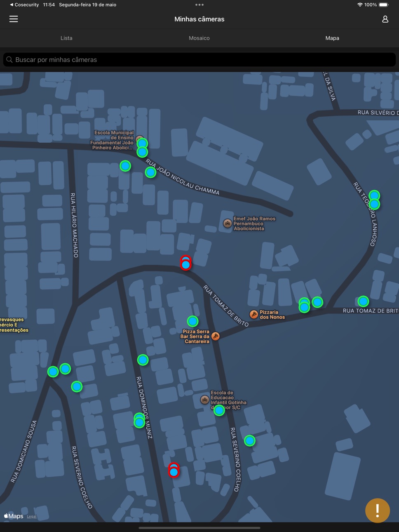Tap the three-dot multitasking indicator
The height and width of the screenshot is (532, 399).
[199, 5]
